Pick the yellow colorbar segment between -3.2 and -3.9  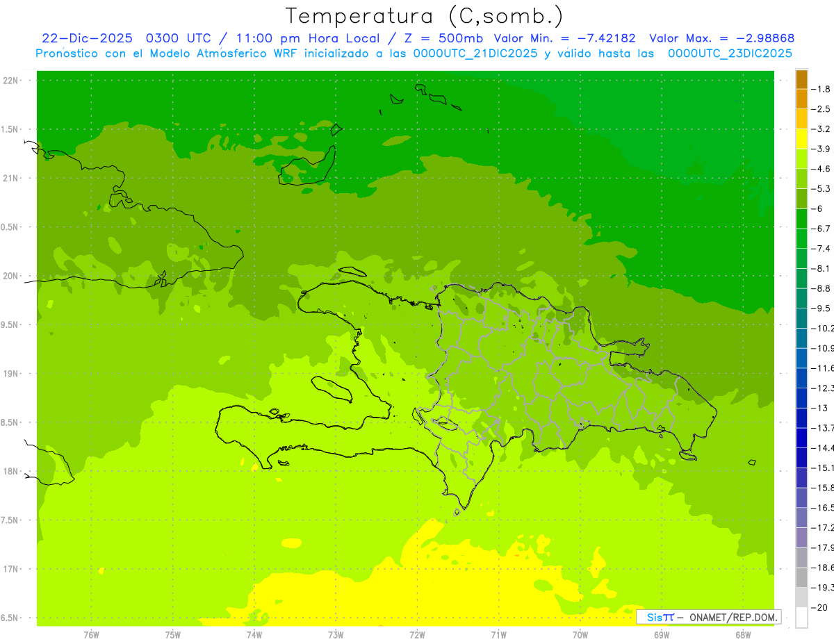point(801,139)
